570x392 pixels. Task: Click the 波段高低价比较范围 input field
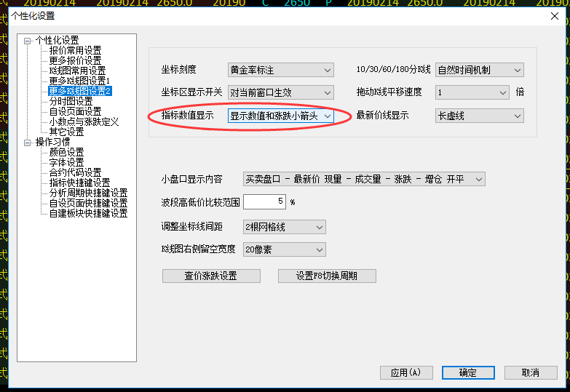265,201
